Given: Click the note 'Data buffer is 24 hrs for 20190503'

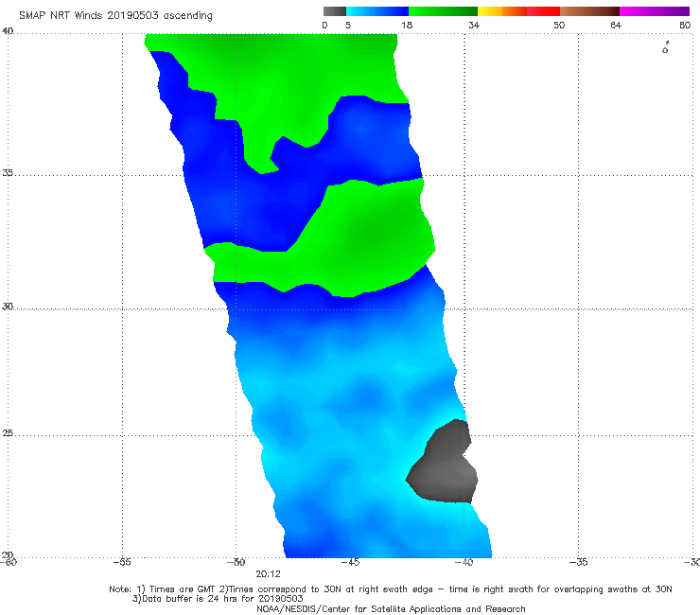Looking at the screenshot, I should click(x=218, y=599).
